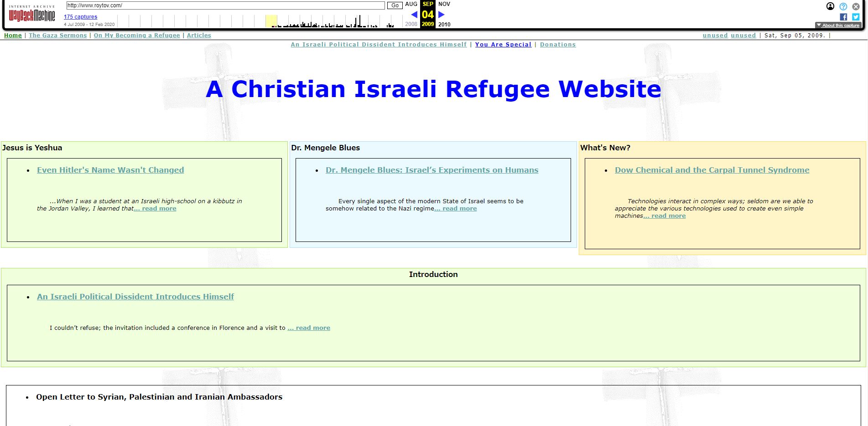Open the 175 captures link
Viewport: 868px width, 426px height.
(x=80, y=17)
